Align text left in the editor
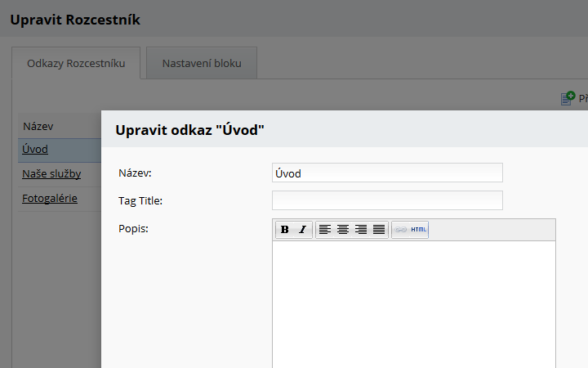 pos(325,230)
